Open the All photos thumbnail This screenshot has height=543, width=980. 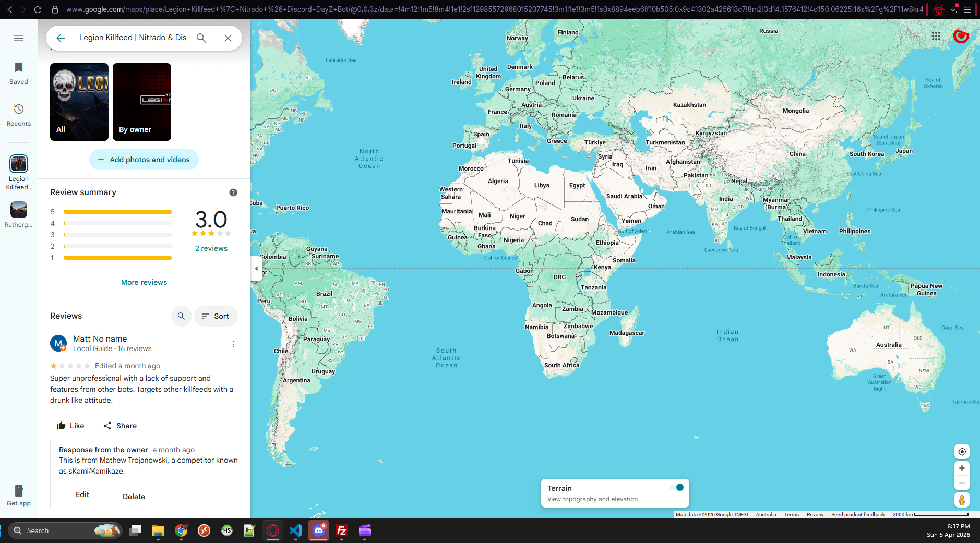pos(79,102)
